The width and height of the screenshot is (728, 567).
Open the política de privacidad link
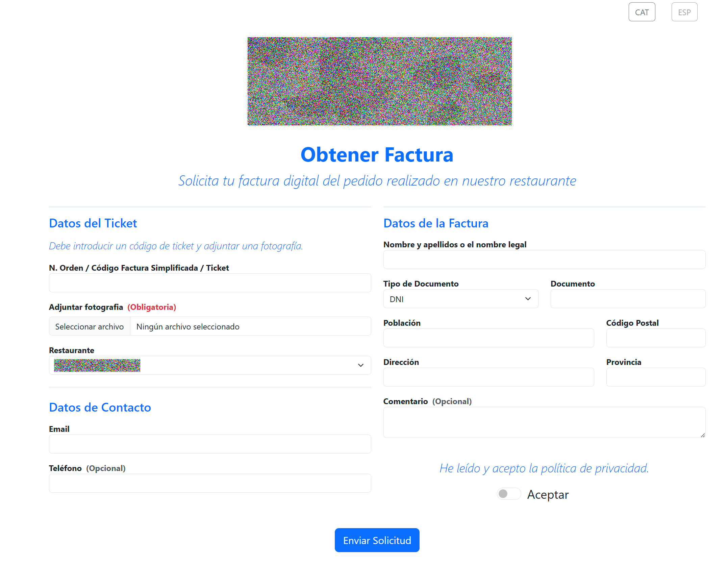point(544,469)
